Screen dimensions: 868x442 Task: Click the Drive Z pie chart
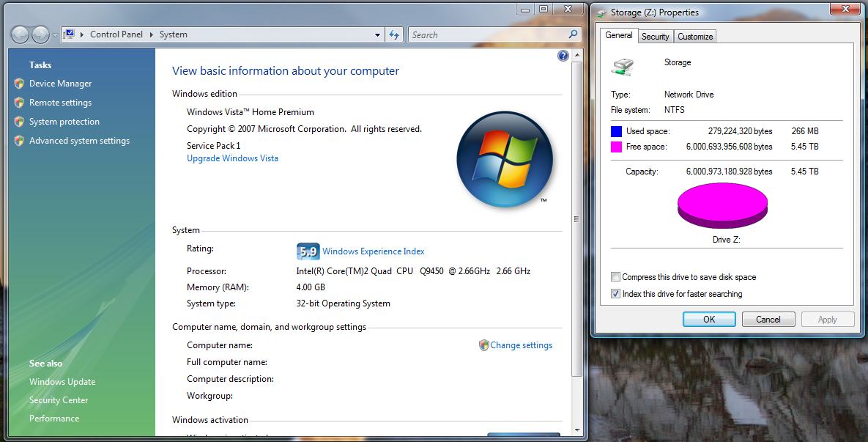coord(722,206)
